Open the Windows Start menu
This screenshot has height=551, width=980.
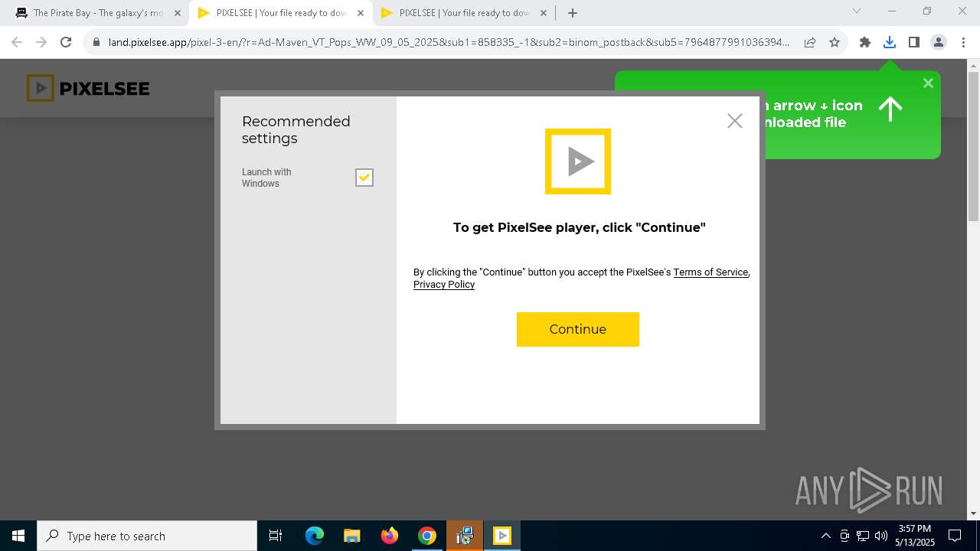coord(18,536)
